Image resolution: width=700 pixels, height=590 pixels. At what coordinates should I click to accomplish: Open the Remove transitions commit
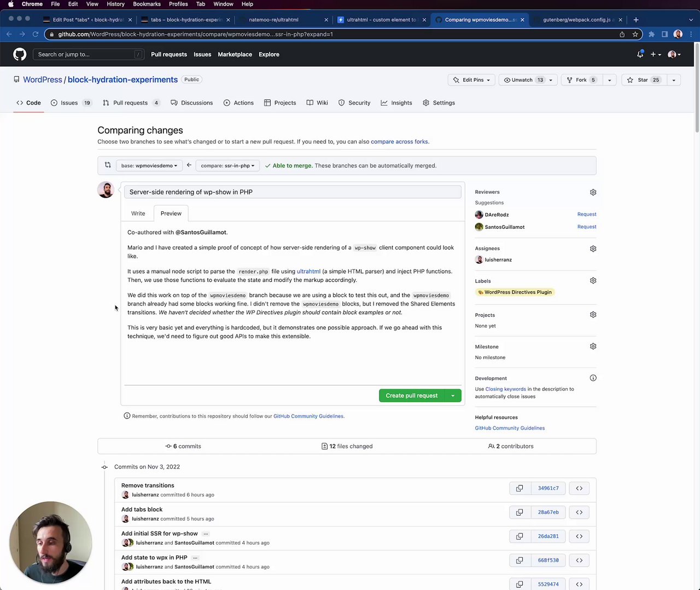pos(148,485)
